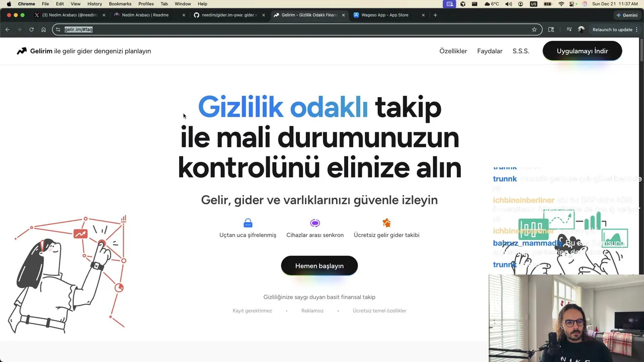Open the Chrome File menu
The image size is (644, 362).
tap(45, 4)
